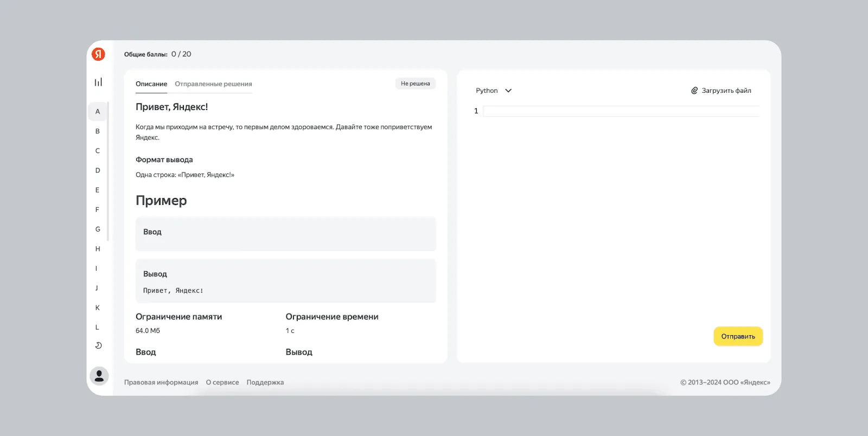Open the О сервисе footer link
868x436 pixels.
click(222, 382)
